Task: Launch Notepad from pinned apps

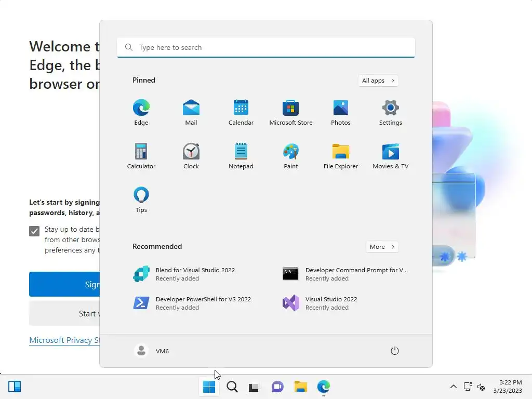Action: (x=241, y=156)
